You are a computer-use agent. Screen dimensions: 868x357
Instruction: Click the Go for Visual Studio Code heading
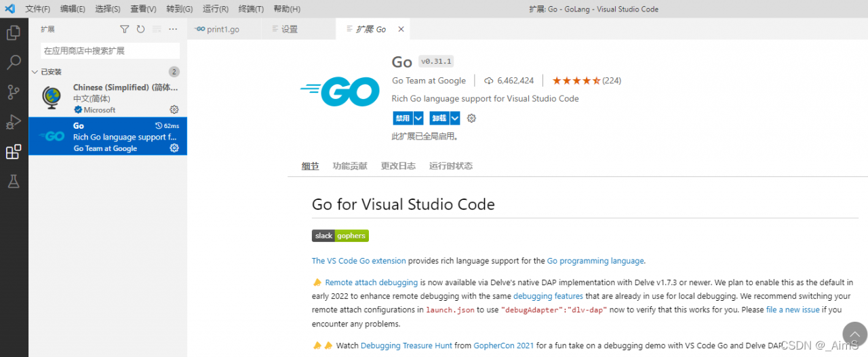click(403, 204)
